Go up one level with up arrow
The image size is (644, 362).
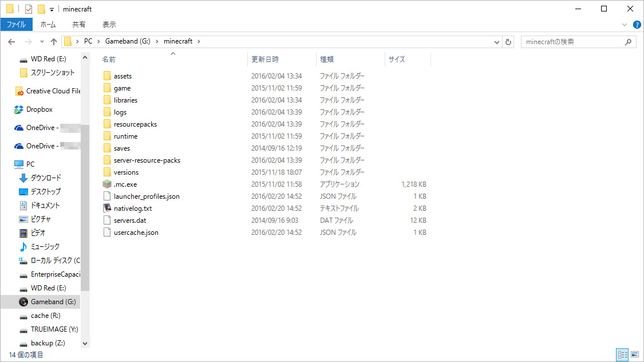click(x=54, y=41)
